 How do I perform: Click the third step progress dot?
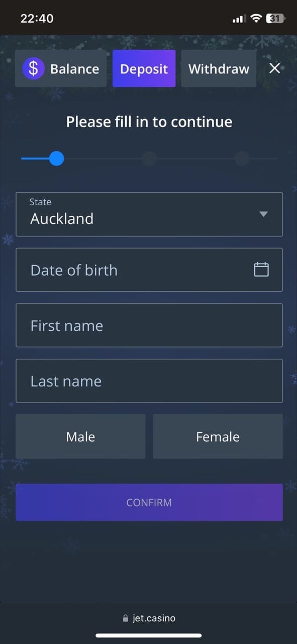(x=242, y=158)
